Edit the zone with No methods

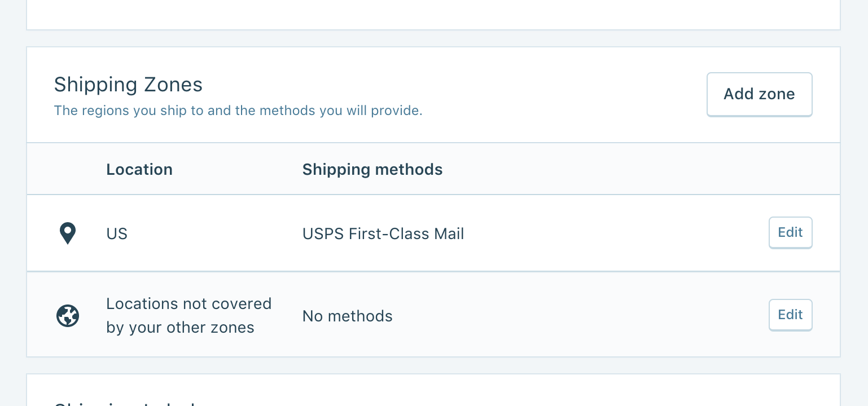[x=790, y=315]
